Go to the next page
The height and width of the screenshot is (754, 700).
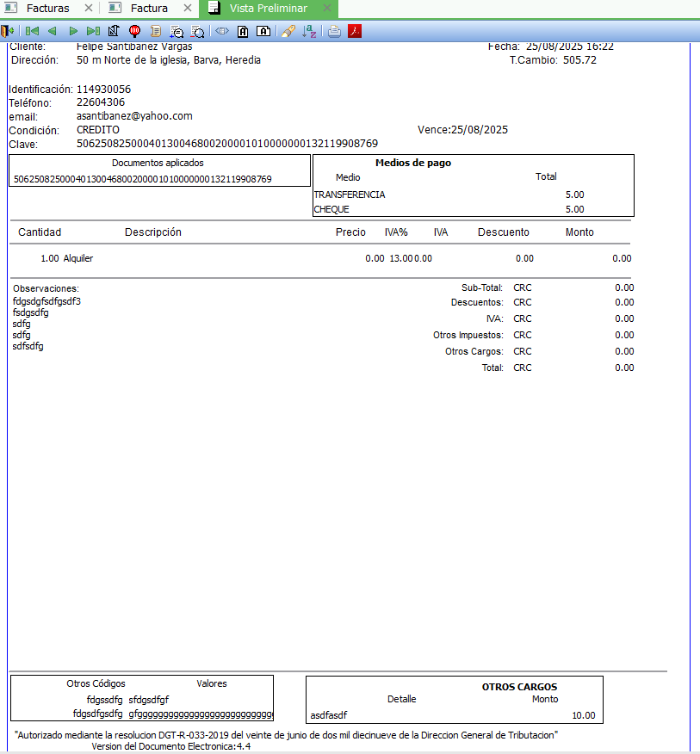73,31
